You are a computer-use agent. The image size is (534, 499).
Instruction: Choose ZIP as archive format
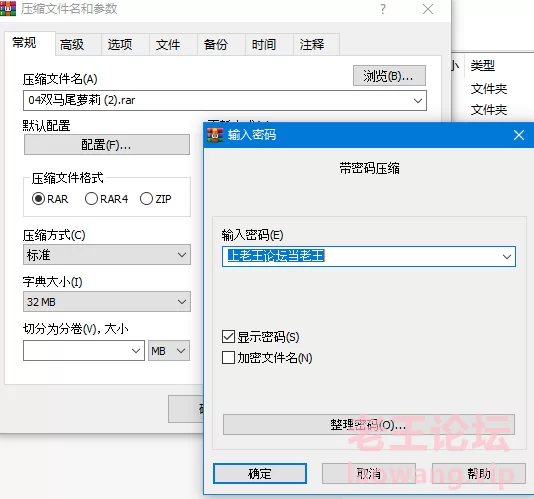[146, 199]
